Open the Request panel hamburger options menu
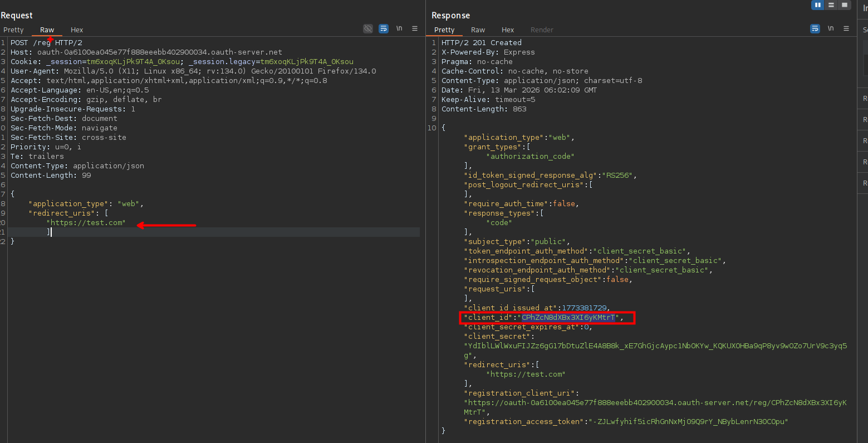Viewport: 868px width, 443px height. pos(415,28)
